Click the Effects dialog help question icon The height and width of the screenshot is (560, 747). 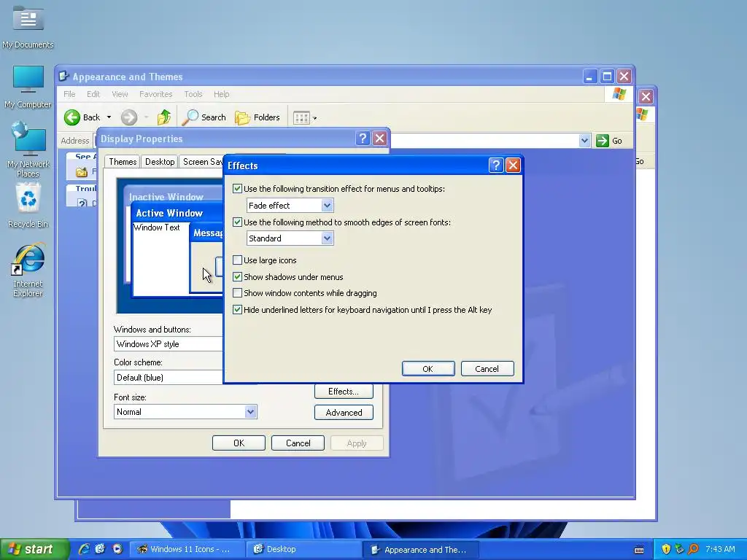pos(495,166)
